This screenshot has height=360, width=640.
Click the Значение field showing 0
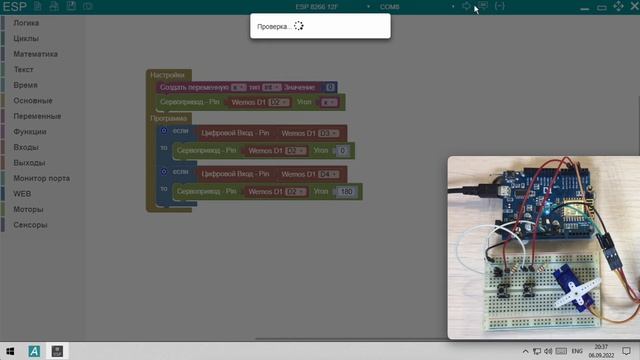tap(330, 87)
